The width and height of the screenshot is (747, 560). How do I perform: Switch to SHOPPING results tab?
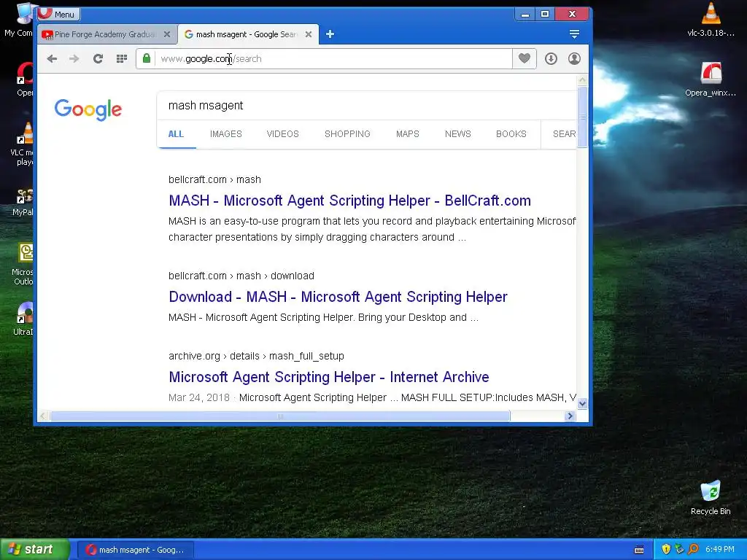tap(347, 134)
